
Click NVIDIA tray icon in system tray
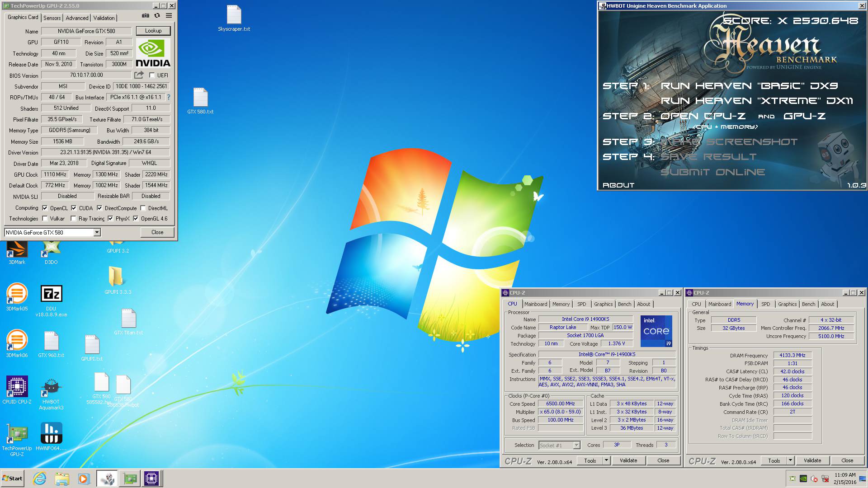(x=803, y=479)
